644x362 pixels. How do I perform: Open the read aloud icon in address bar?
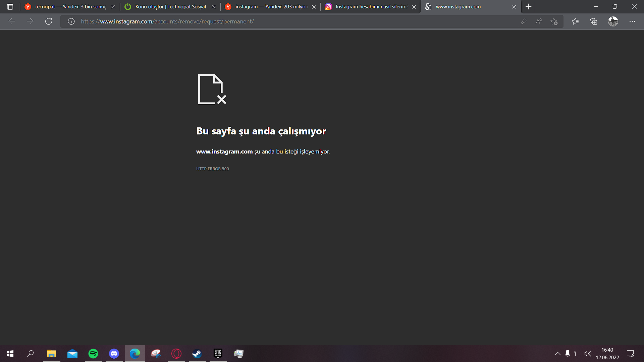[x=539, y=21]
